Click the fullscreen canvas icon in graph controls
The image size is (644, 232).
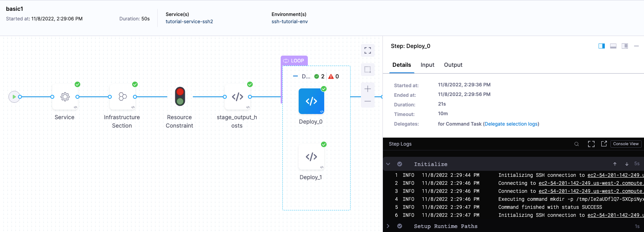pyautogui.click(x=368, y=50)
